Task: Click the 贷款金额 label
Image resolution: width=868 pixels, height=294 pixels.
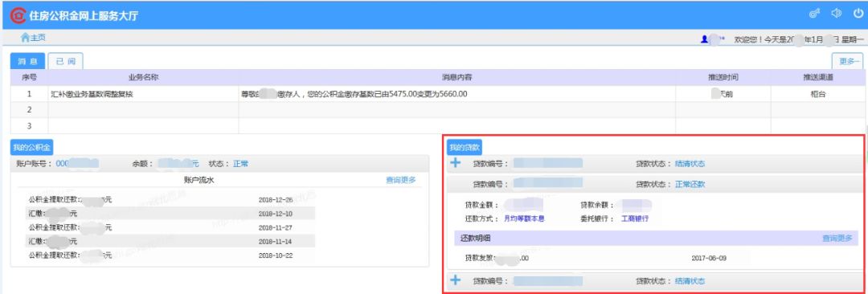Action: click(x=481, y=206)
